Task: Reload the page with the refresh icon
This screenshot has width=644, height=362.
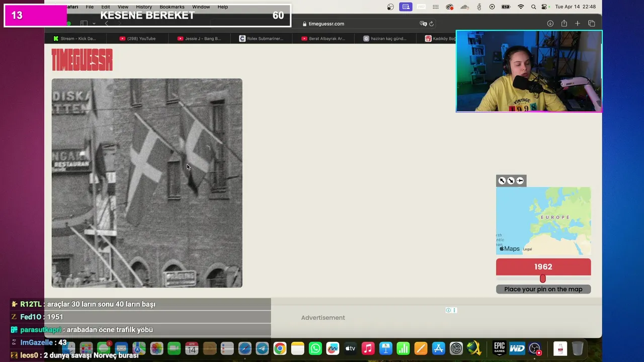Action: tap(431, 24)
